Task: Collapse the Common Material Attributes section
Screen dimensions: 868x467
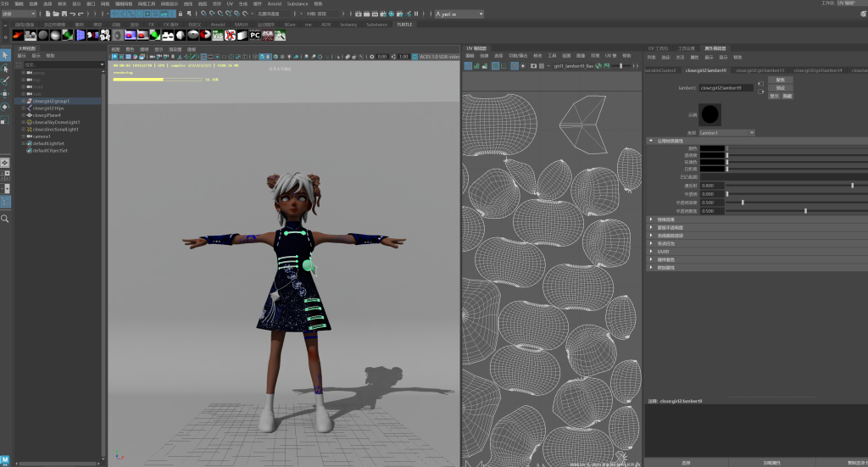Action: click(x=651, y=141)
